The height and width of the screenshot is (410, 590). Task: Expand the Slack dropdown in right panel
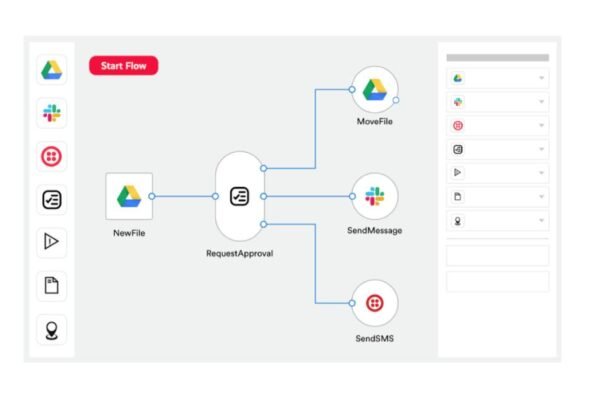(497, 102)
